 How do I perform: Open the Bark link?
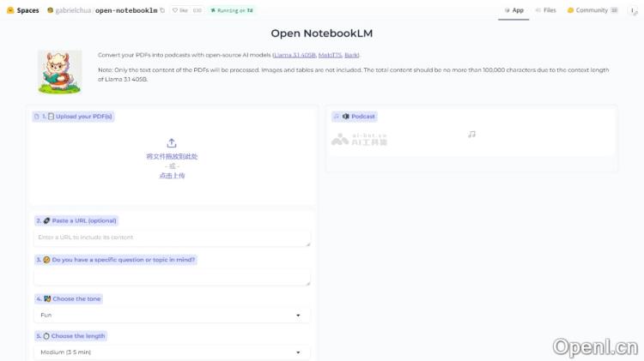351,55
